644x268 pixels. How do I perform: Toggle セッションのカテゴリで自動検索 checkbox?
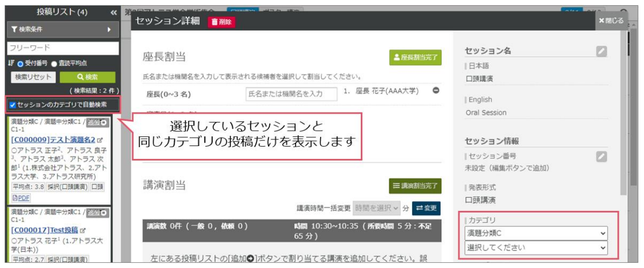12,104
